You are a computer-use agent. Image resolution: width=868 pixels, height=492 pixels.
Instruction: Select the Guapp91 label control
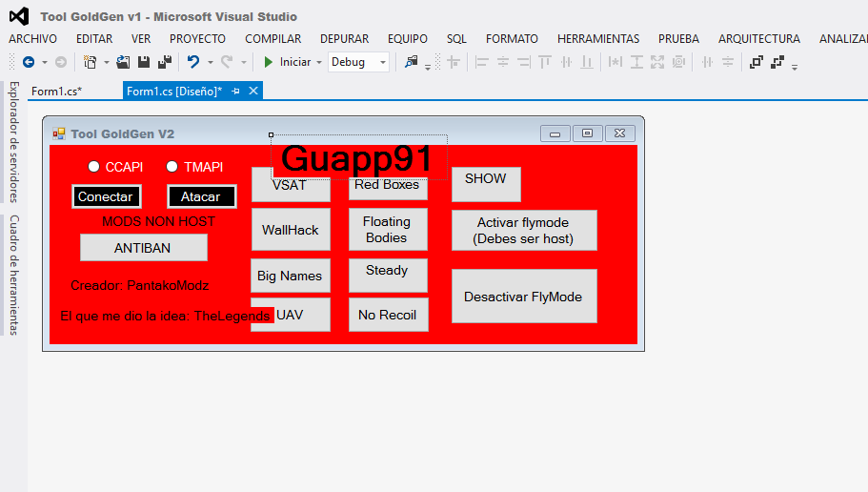[358, 157]
